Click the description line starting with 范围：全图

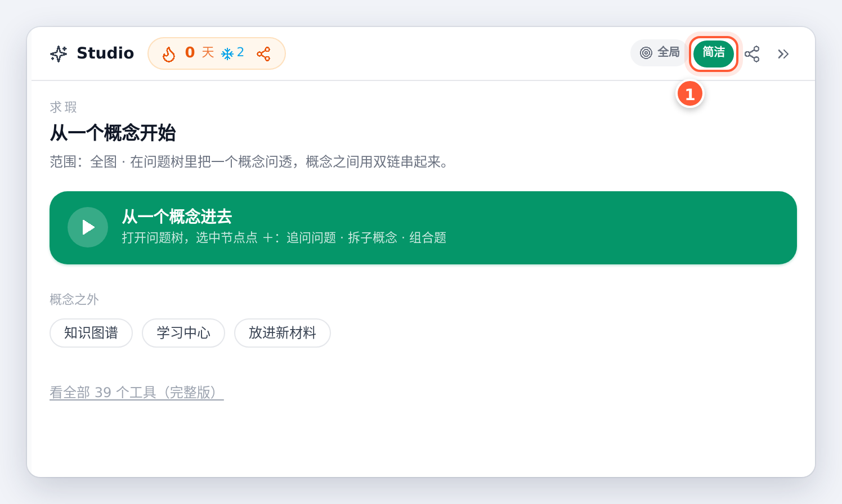(x=249, y=162)
